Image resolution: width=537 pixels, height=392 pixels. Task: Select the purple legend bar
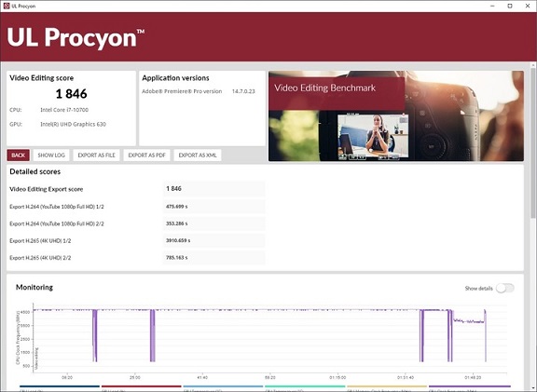470,386
